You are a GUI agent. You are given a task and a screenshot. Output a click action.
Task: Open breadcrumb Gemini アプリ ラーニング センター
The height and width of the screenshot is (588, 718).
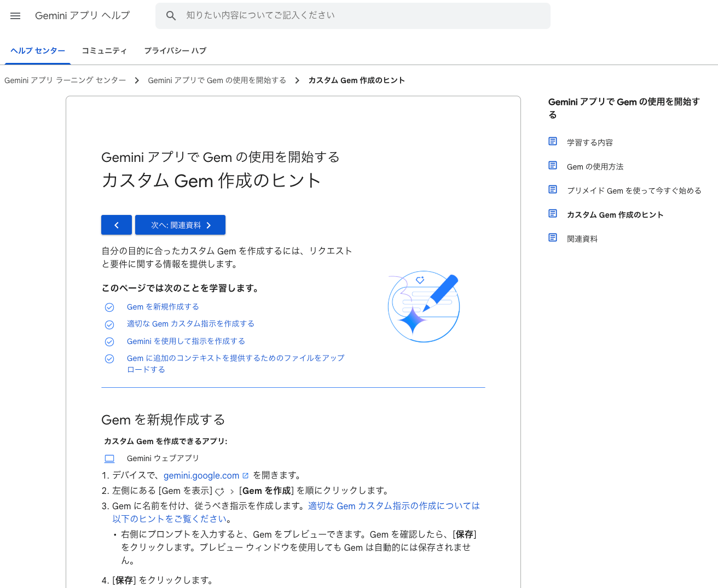[x=65, y=80]
